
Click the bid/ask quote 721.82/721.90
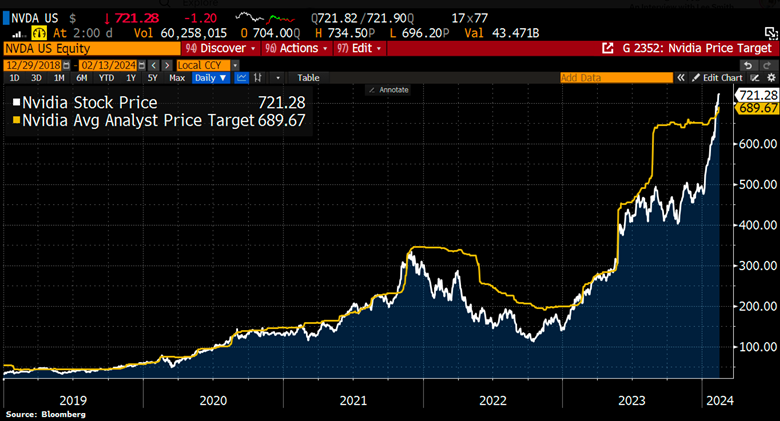tap(363, 18)
